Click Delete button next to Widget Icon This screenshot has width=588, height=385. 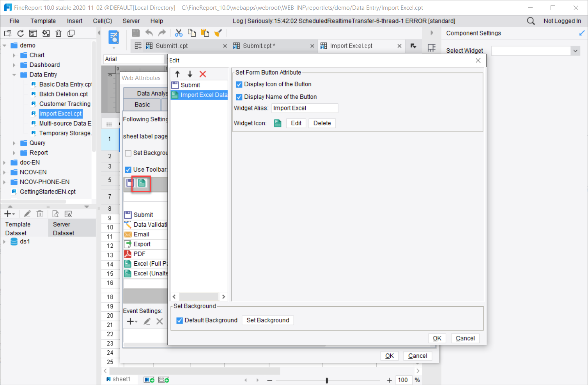[322, 123]
